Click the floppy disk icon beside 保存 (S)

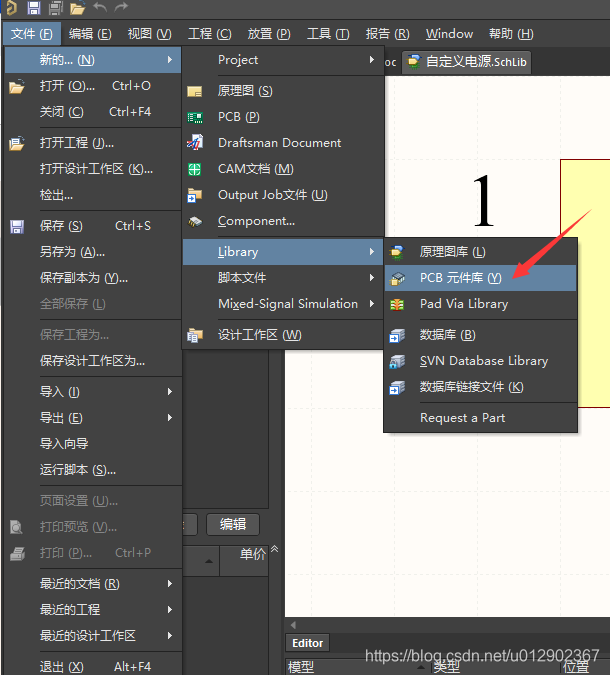17,226
